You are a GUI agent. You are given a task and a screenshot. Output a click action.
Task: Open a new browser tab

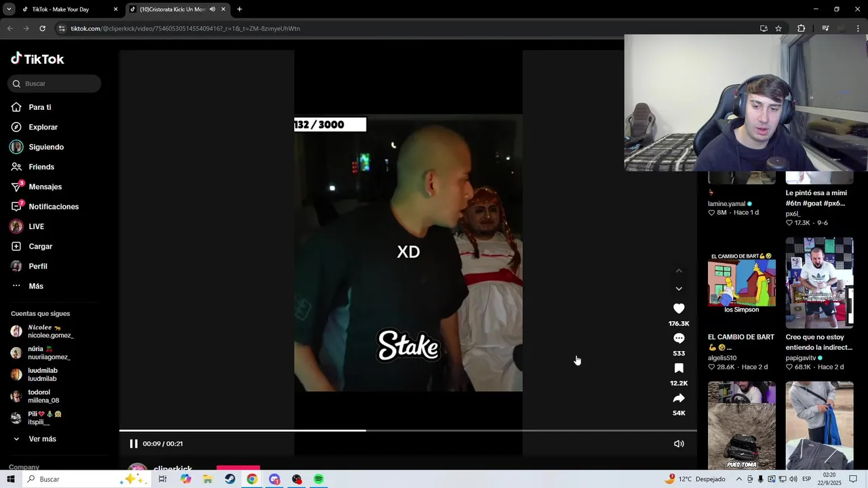click(239, 9)
